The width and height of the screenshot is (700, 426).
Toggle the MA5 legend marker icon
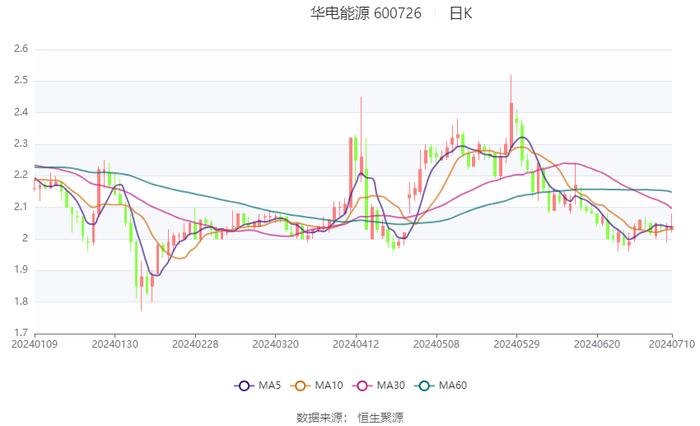tap(245, 386)
